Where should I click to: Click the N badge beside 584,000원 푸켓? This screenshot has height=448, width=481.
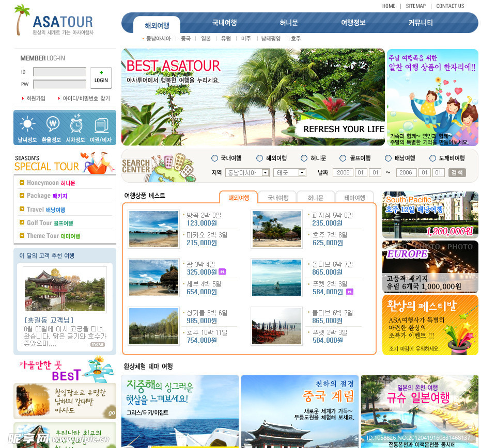pos(350,292)
